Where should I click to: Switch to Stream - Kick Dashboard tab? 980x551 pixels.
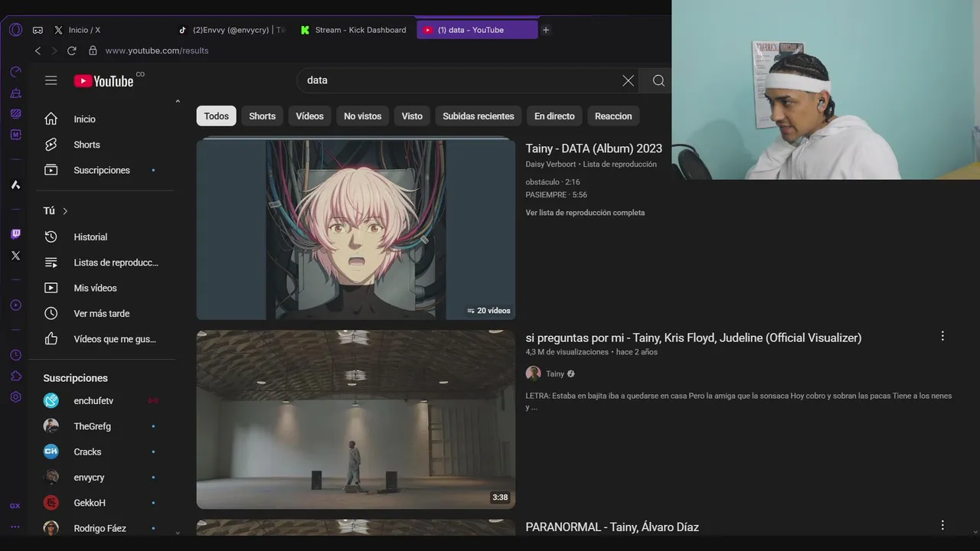coord(354,30)
